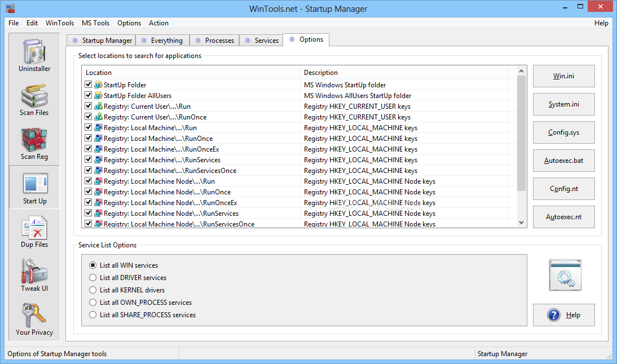Open the MS Tools menu
The width and height of the screenshot is (617, 364).
pos(96,23)
